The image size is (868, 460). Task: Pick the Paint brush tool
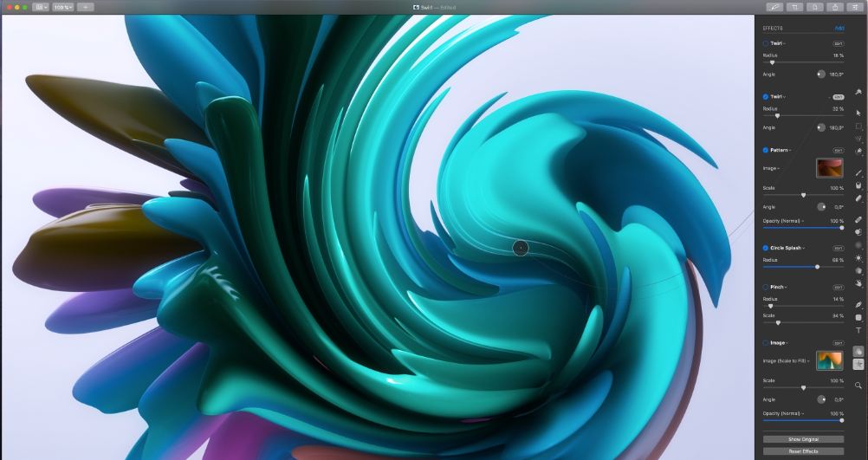click(x=858, y=172)
